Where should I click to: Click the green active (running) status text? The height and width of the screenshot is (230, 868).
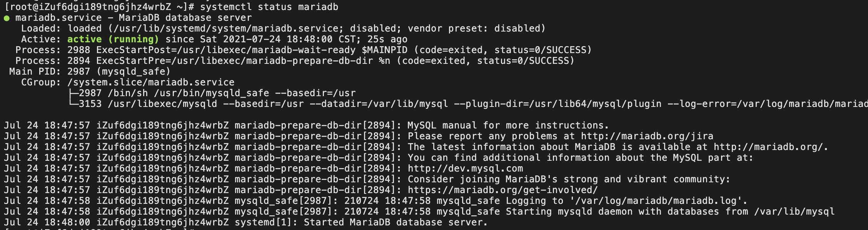[x=113, y=39]
